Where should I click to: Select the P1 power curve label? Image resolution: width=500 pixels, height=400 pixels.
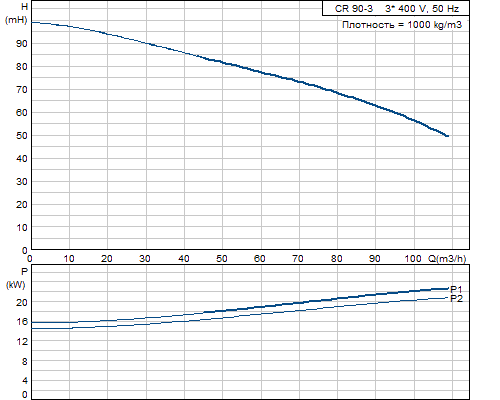pyautogui.click(x=456, y=289)
